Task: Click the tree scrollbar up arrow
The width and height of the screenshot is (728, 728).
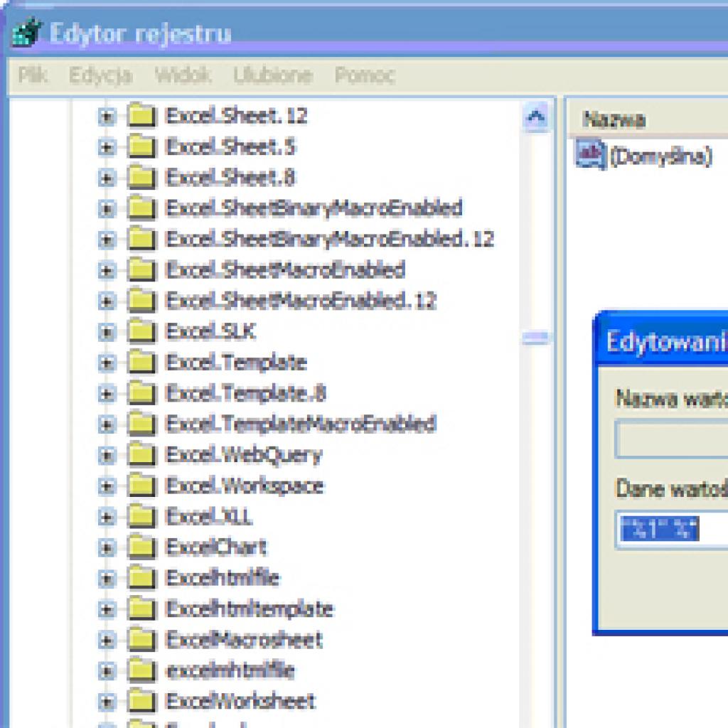Action: coord(536,116)
